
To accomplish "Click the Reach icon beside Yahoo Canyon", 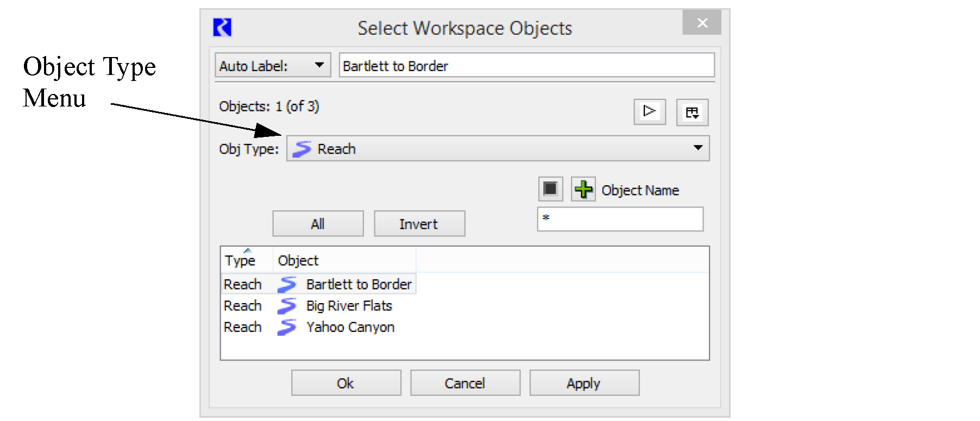I will (x=287, y=327).
